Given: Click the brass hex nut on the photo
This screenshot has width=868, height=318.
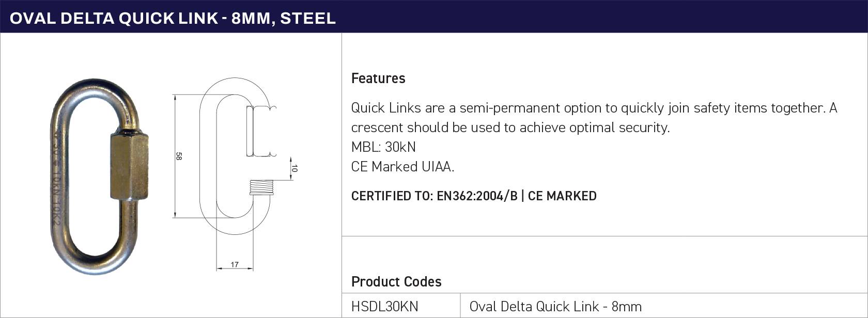Looking at the screenshot, I should click(129, 166).
